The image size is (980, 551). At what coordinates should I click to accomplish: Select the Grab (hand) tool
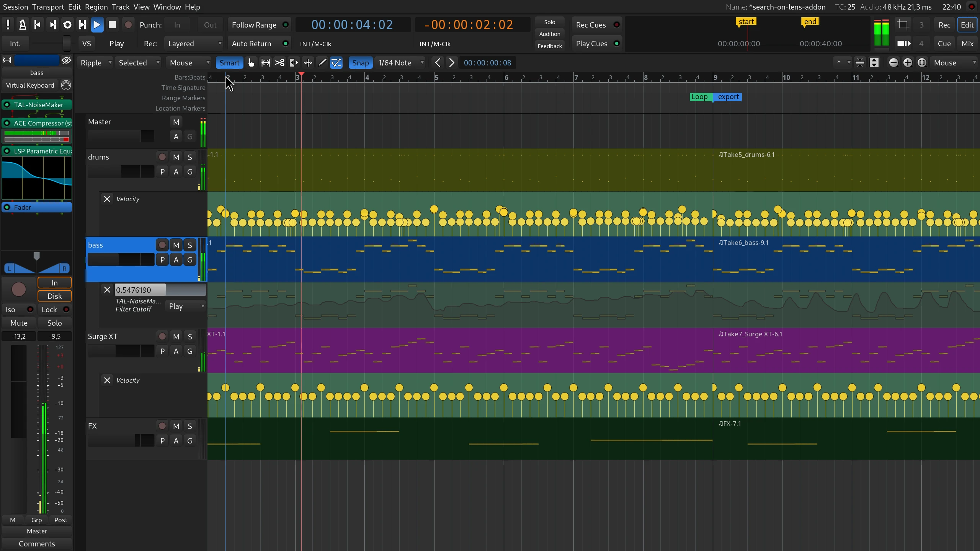(251, 63)
